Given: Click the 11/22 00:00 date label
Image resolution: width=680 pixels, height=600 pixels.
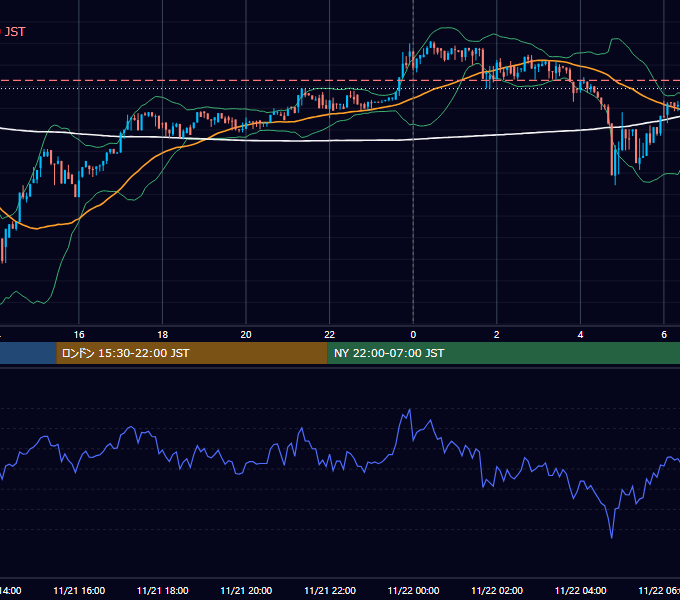Looking at the screenshot, I should (413, 590).
